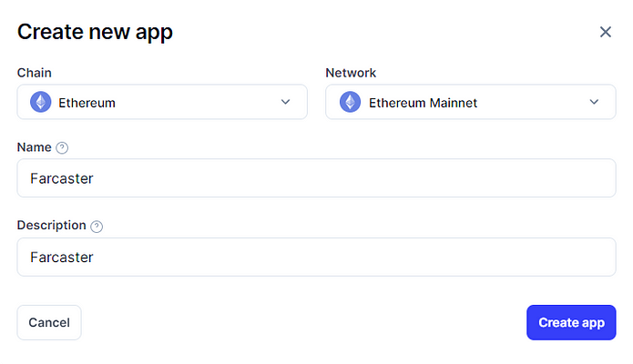Screen dimensions: 633x364
Task: Click the Name field label text
Action: click(35, 147)
